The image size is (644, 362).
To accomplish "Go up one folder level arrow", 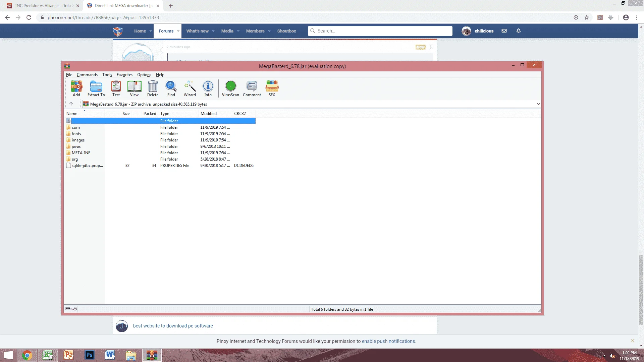I will [x=71, y=104].
